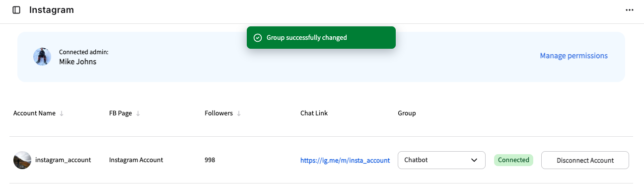Click the Instagram Account FB page cell

click(136, 160)
